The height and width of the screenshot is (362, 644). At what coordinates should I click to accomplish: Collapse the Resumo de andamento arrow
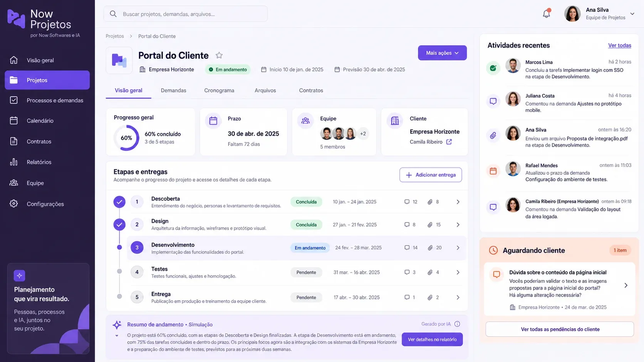point(117,336)
